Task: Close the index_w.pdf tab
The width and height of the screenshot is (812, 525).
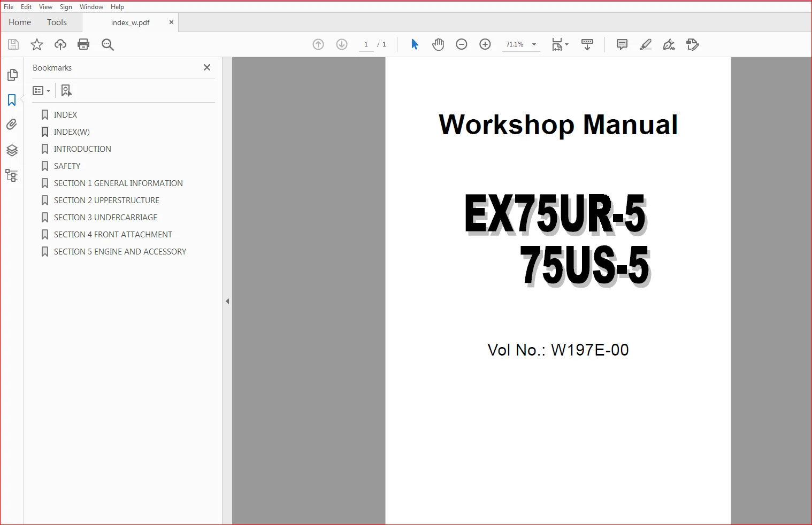Action: [171, 22]
